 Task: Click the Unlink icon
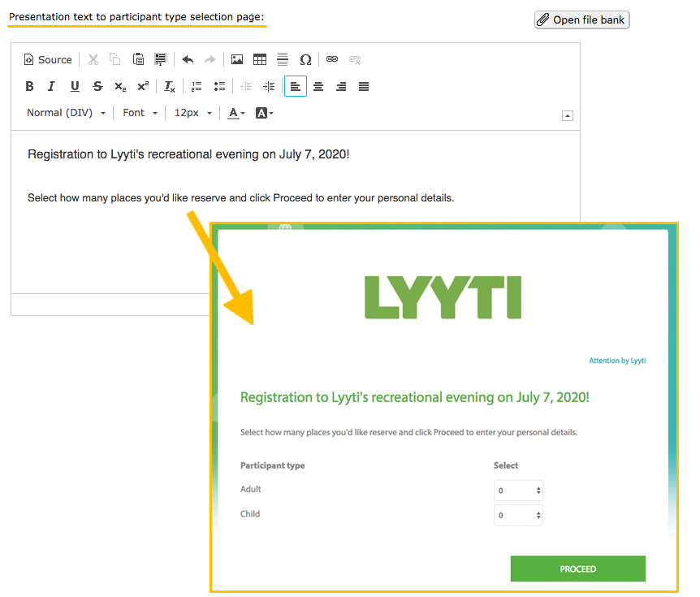[x=355, y=59]
